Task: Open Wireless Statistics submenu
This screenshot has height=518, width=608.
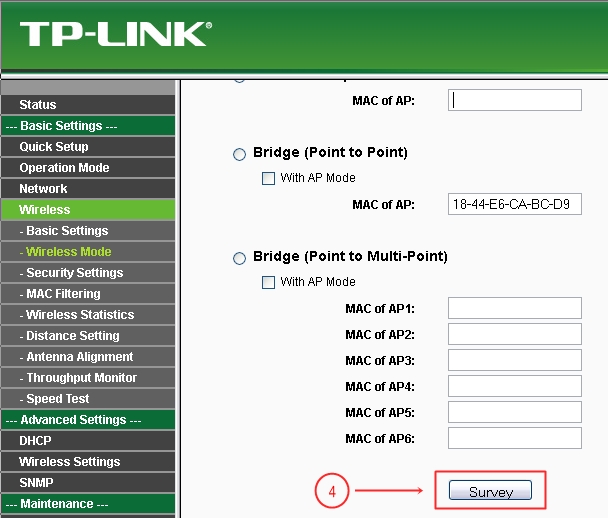Action: coord(88,314)
